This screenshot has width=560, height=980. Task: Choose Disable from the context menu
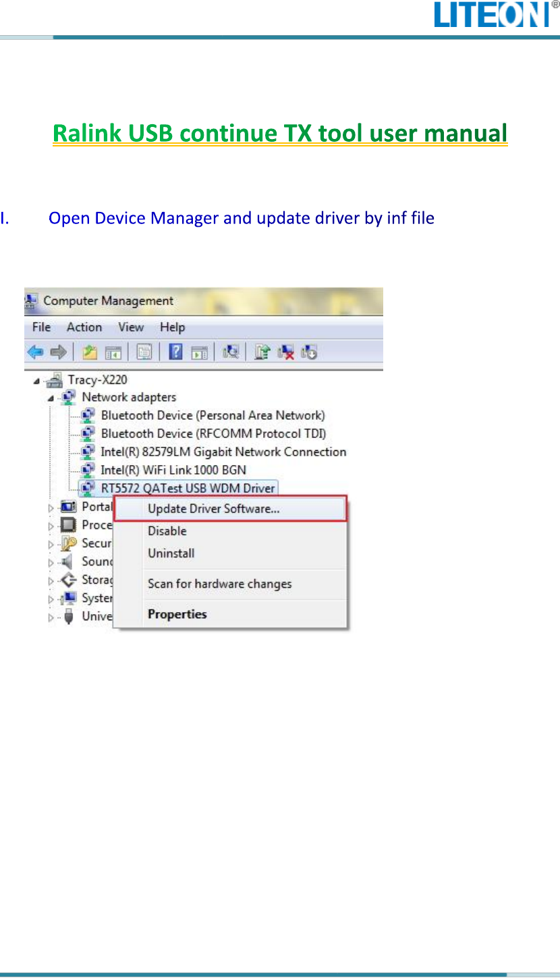pyautogui.click(x=230, y=531)
